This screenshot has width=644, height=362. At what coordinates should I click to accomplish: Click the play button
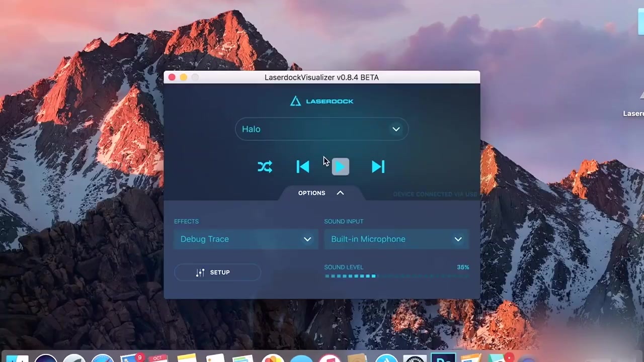coord(341,167)
